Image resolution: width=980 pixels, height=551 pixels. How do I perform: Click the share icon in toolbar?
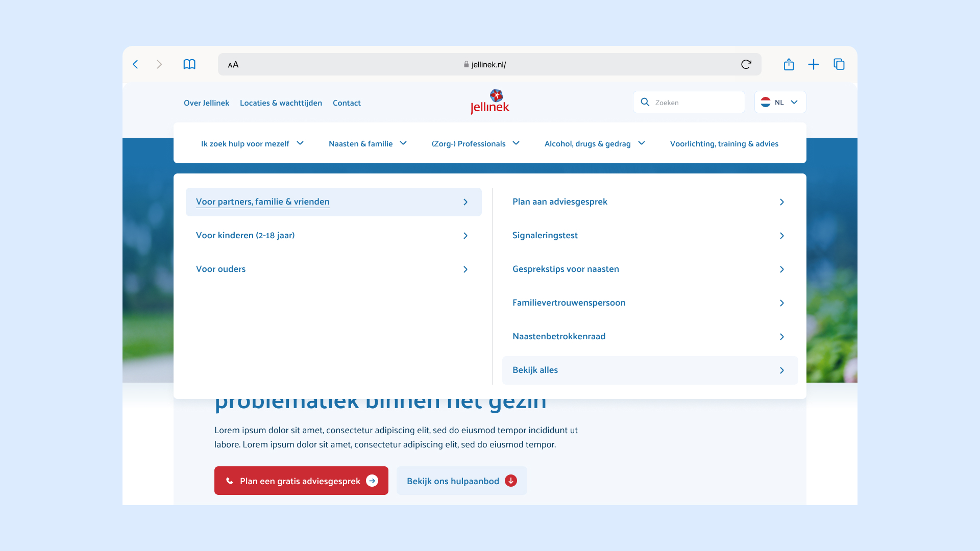point(789,64)
